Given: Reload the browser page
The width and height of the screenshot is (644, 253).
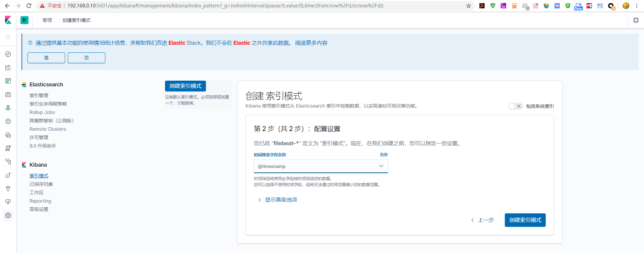Looking at the screenshot, I should 29,6.
